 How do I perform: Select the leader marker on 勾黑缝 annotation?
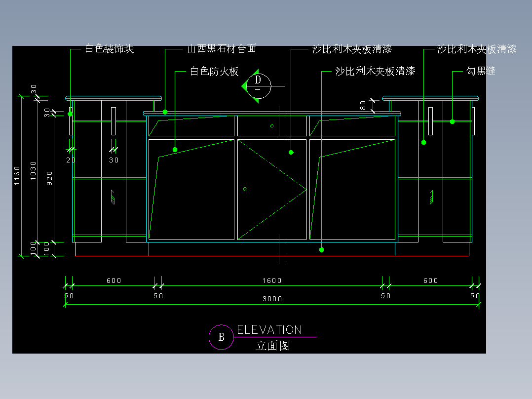click(451, 120)
